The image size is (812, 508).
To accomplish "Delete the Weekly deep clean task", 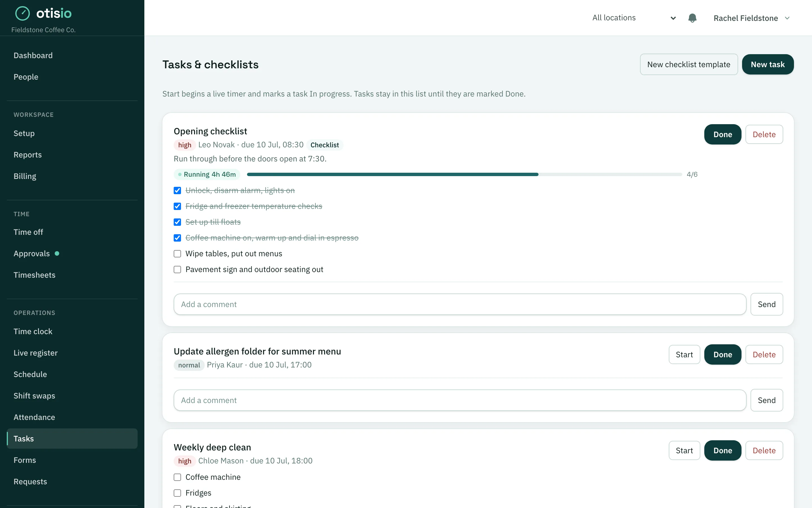I will point(764,450).
